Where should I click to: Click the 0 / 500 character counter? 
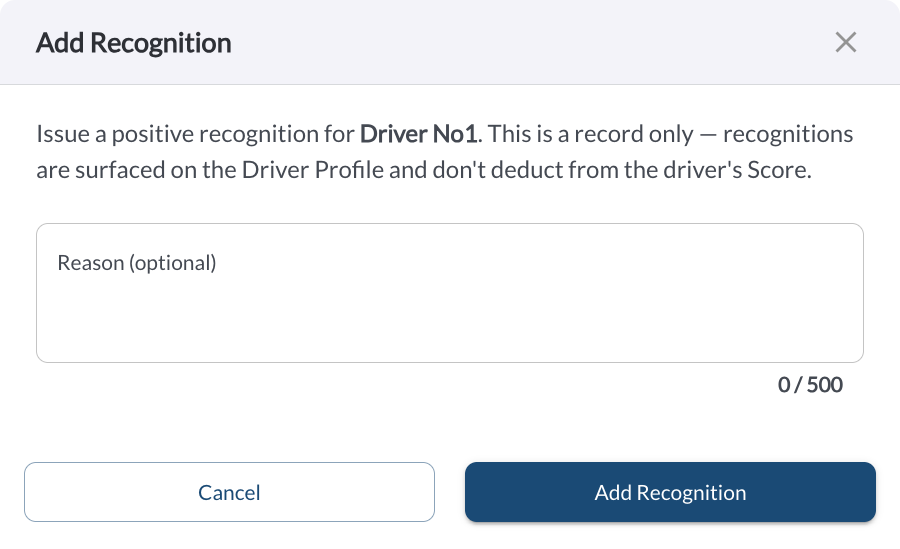tap(810, 385)
